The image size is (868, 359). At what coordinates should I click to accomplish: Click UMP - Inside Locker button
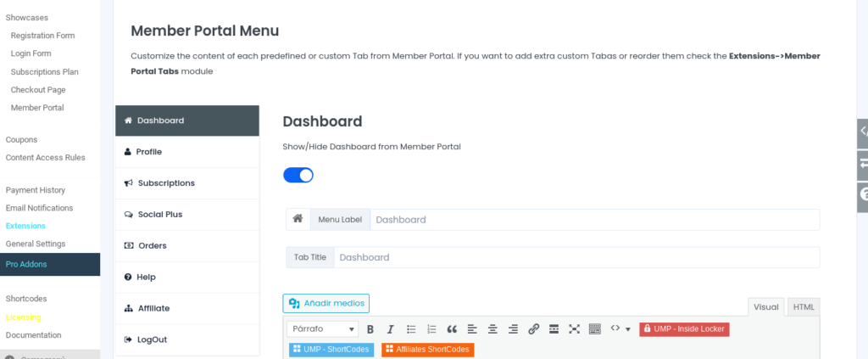pyautogui.click(x=684, y=329)
